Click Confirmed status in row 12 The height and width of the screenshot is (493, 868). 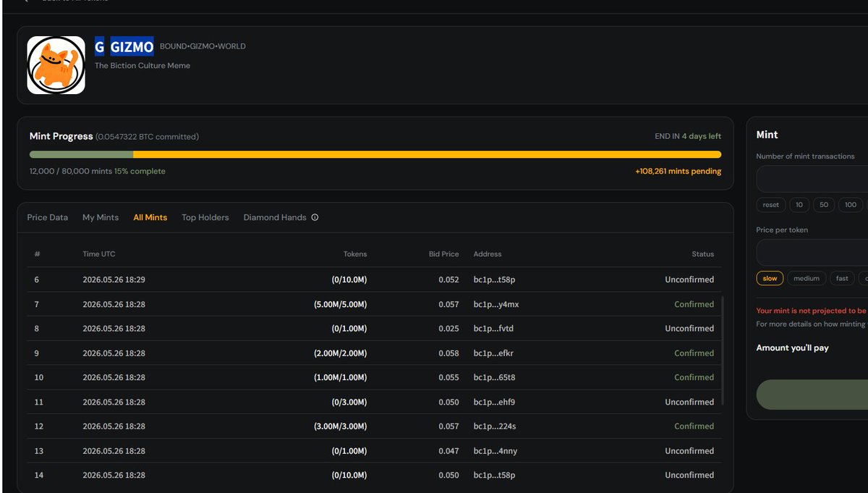694,426
